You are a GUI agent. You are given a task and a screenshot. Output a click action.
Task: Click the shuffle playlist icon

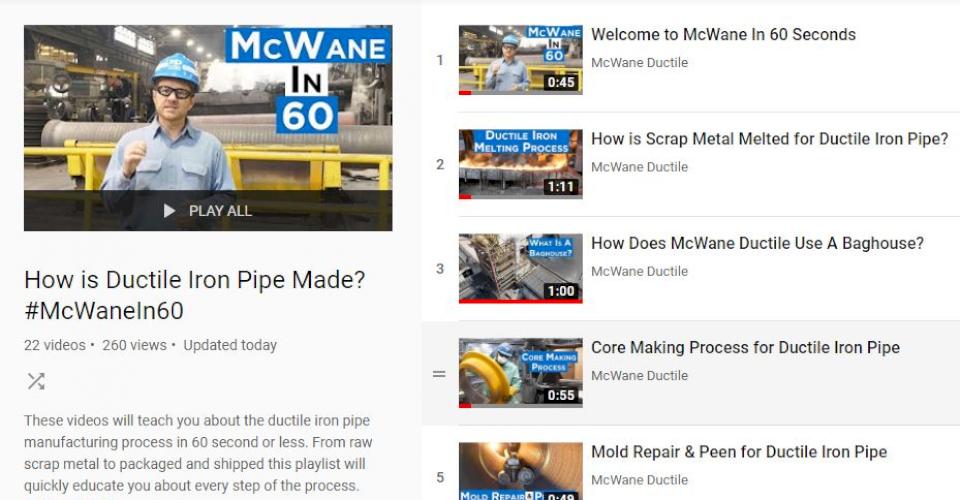point(36,381)
